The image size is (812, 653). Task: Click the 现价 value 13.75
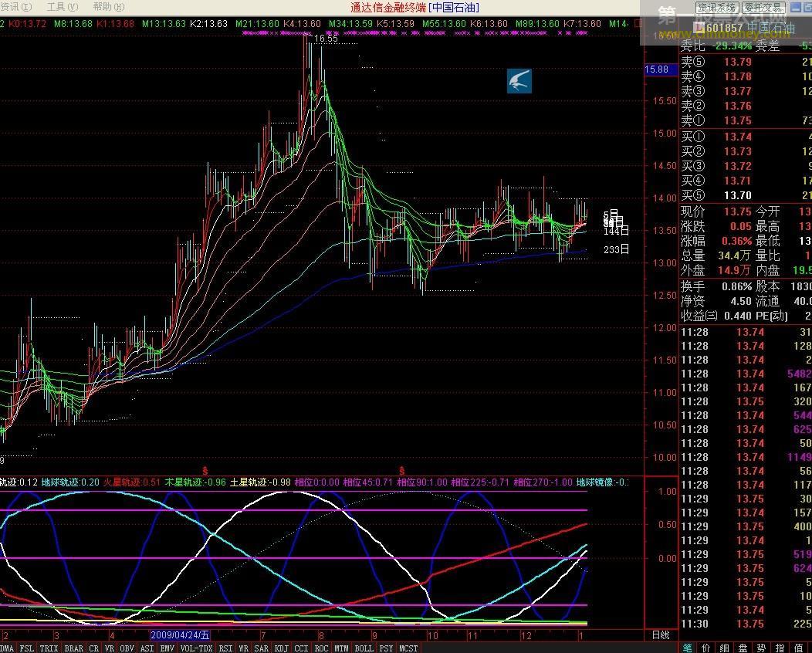tap(737, 211)
